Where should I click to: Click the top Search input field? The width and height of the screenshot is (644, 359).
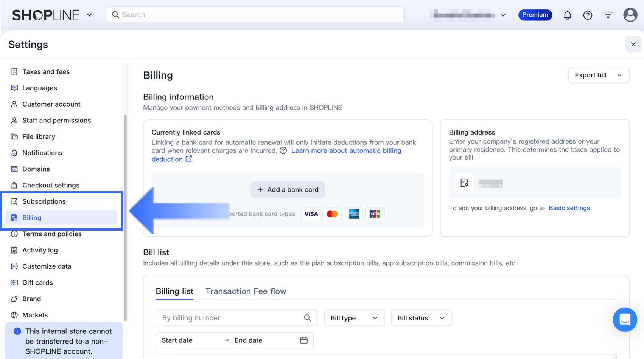(x=255, y=15)
